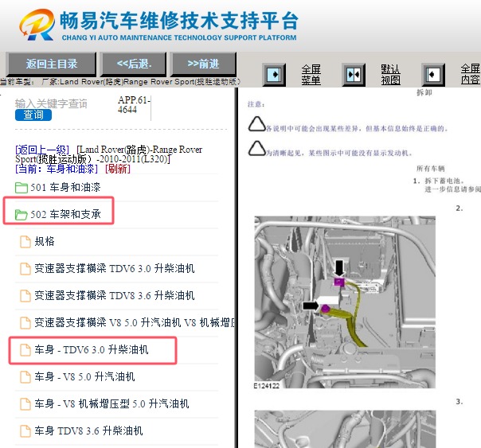This screenshot has width=481, height=448.
Task: Open 变速器支撑横梁 TDV8 3.6 升柴油机
Action: click(x=115, y=295)
